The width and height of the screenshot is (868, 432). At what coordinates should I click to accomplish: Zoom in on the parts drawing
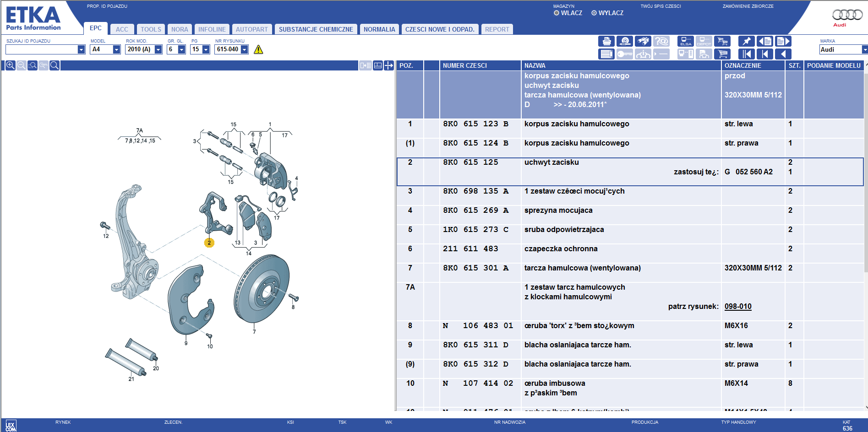coord(11,65)
